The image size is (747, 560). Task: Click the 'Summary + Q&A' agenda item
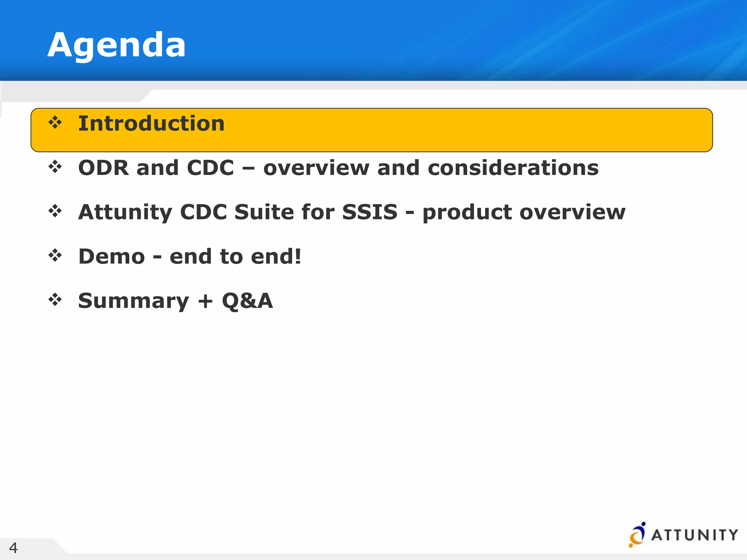tap(175, 301)
